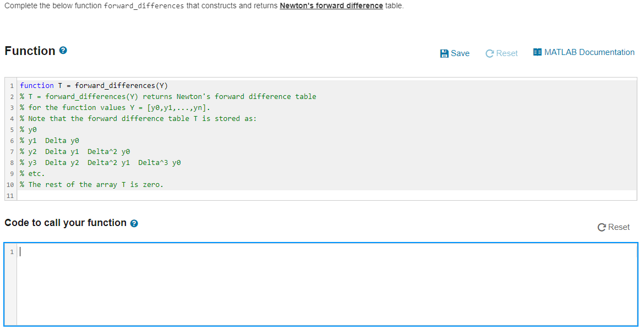Click the MATLAB Documentation book icon
The width and height of the screenshot is (644, 336).
pos(537,52)
